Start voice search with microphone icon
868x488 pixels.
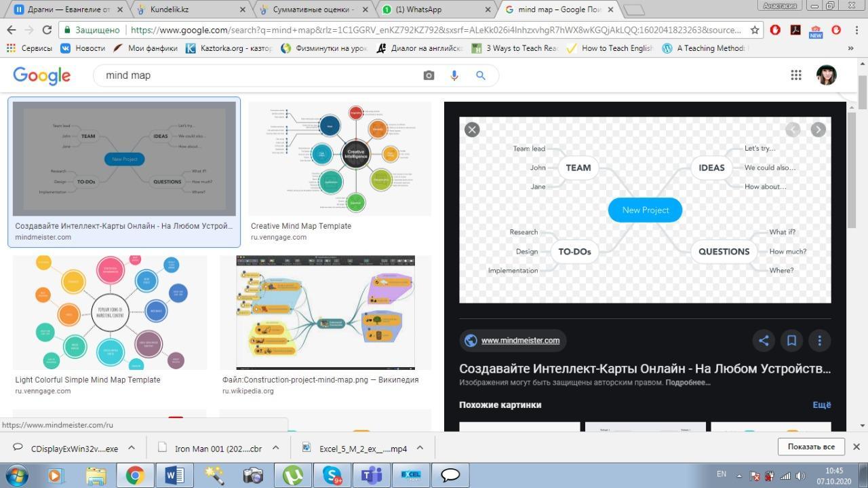pyautogui.click(x=454, y=75)
